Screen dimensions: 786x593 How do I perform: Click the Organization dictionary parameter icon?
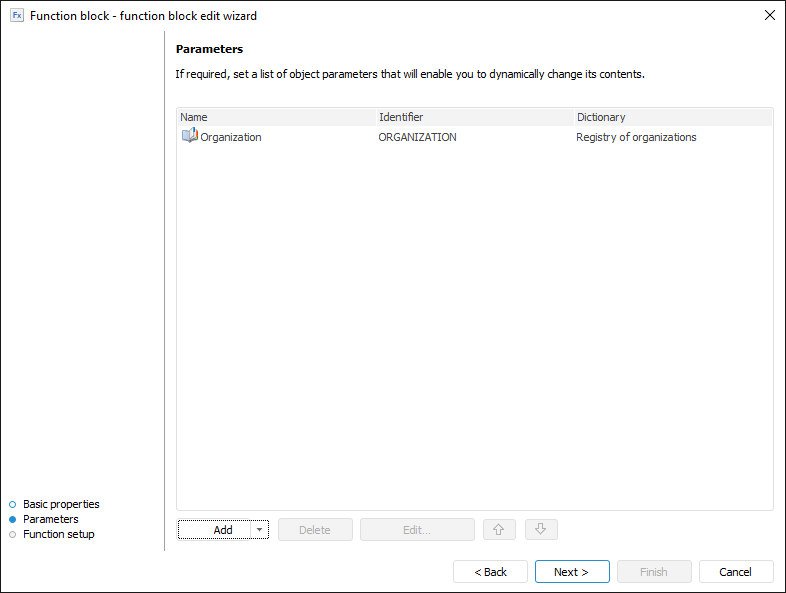tap(189, 136)
